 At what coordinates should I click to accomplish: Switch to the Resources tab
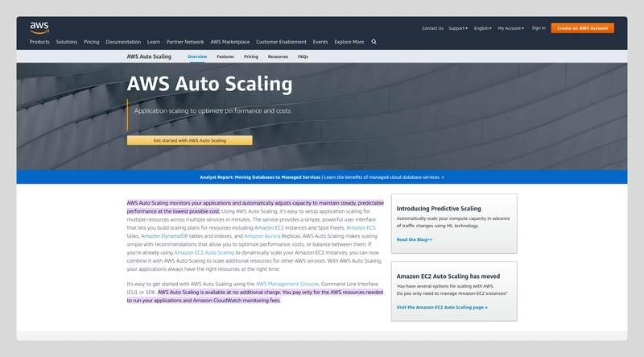(278, 56)
